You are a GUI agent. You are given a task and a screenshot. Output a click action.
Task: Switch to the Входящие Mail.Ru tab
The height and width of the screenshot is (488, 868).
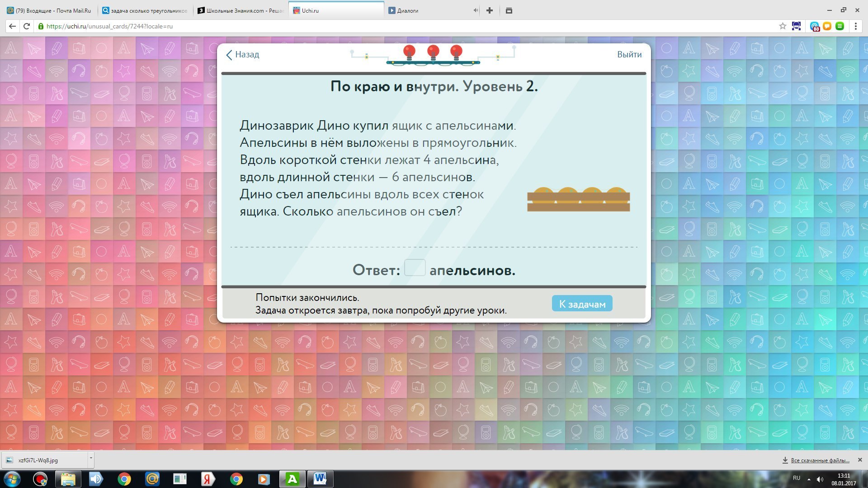(x=50, y=10)
